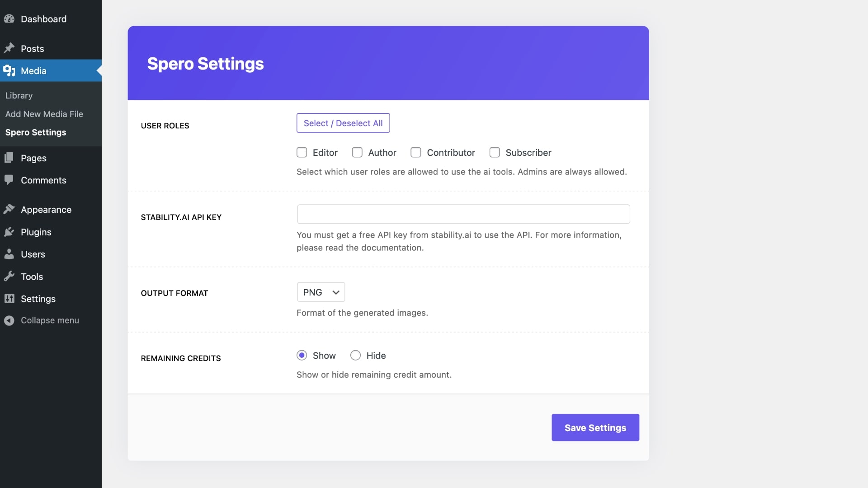Click the Pages icon in sidebar
The image size is (868, 488).
9,158
